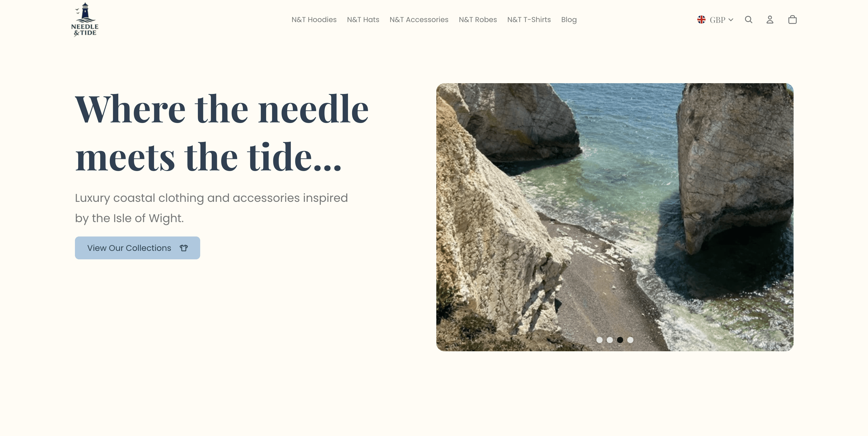Select the second slideshow dot

coord(610,340)
